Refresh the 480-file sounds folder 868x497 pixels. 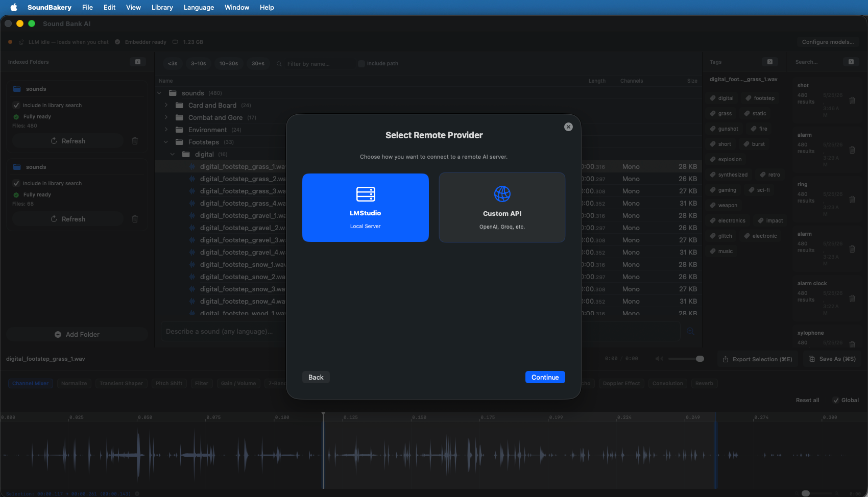coord(68,141)
